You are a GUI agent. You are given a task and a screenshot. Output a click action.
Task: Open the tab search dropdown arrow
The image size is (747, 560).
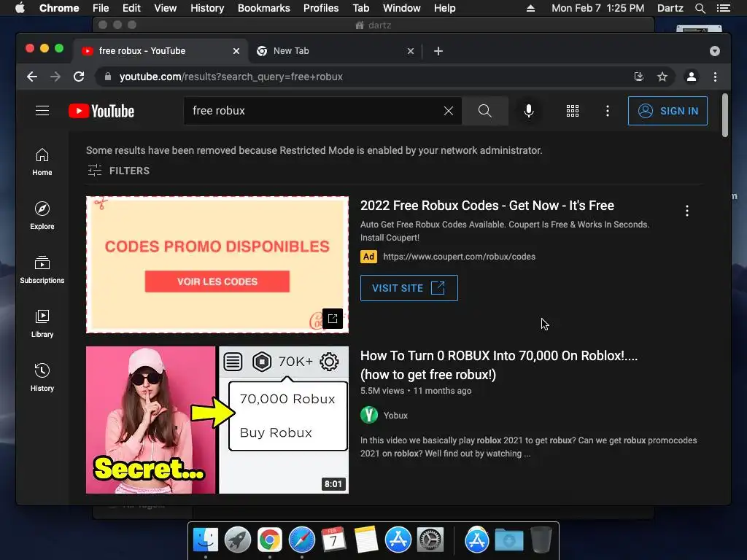pyautogui.click(x=715, y=51)
